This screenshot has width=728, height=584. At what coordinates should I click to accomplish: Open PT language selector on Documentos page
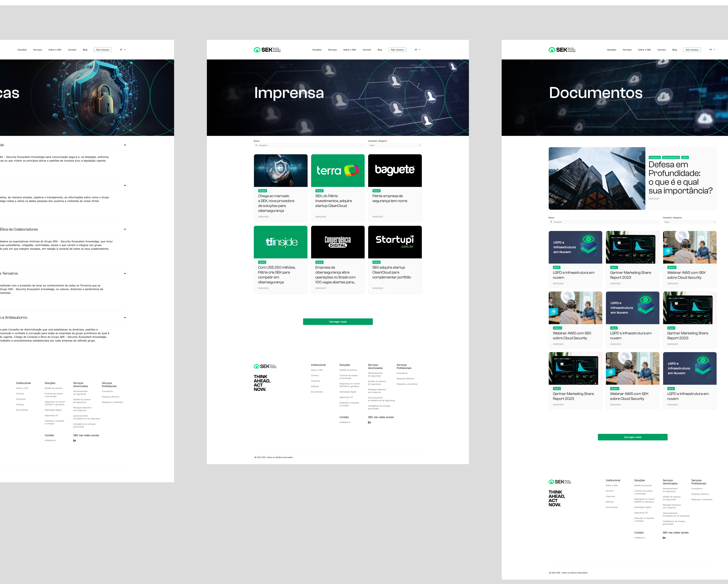pyautogui.click(x=712, y=50)
